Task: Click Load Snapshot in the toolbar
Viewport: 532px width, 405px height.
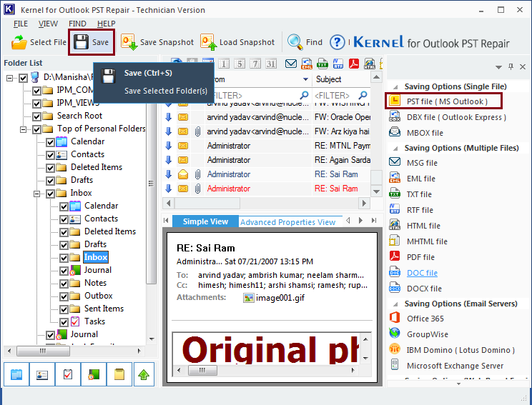Action: pos(237,42)
